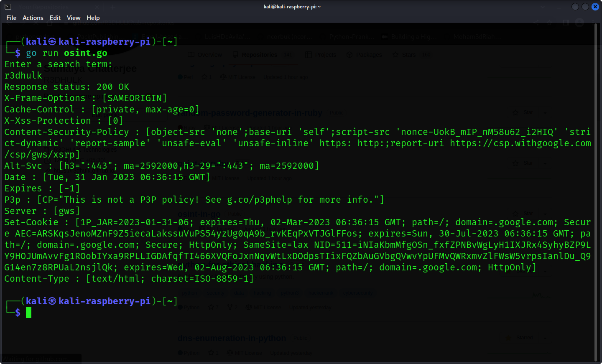Click the 'Alt-Svc' header line
The image size is (602, 364).
click(162, 166)
